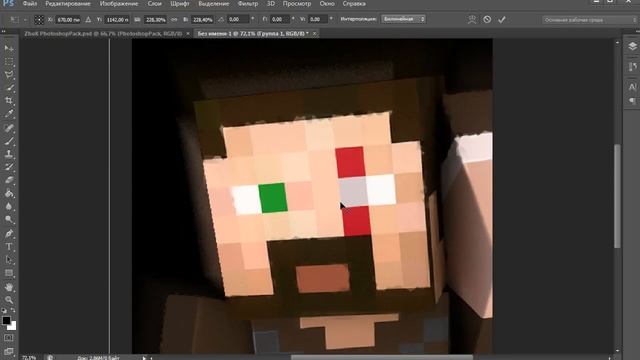Screen dimensions: 640x360
Task: Select the Rectangular Marquee tool
Action: point(9,62)
